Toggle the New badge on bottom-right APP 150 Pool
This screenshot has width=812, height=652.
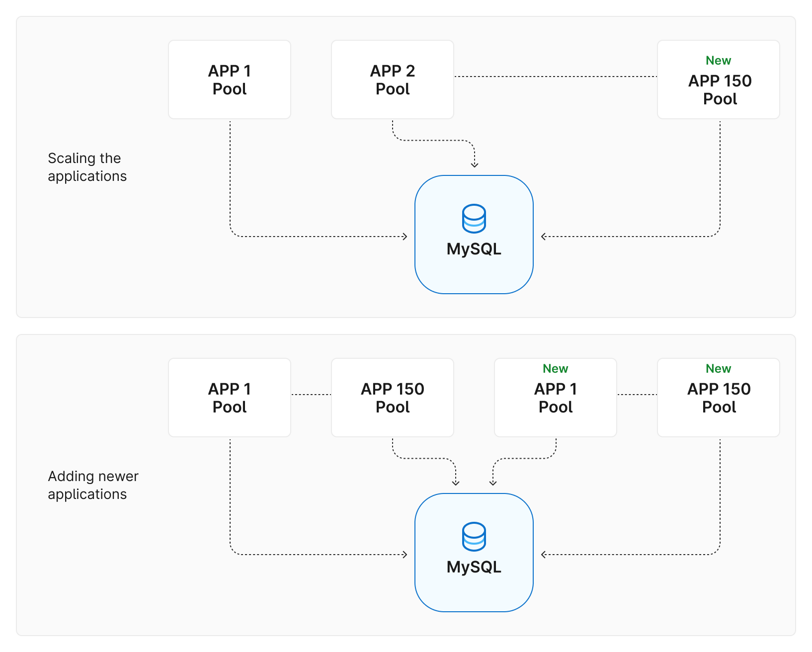click(718, 369)
